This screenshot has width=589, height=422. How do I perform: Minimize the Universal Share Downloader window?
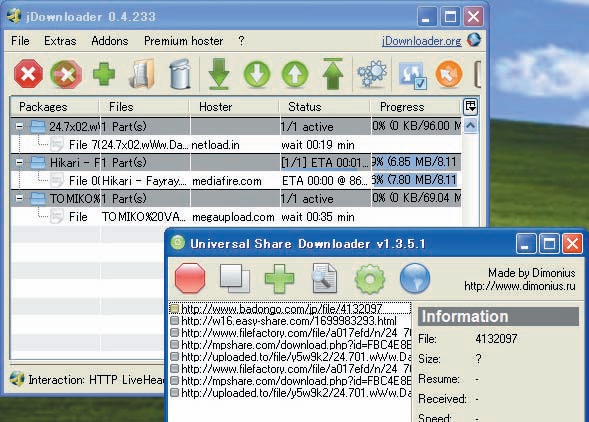pyautogui.click(x=526, y=244)
